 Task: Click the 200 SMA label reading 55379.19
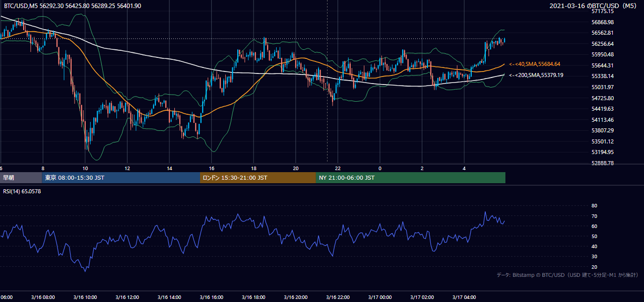(x=535, y=75)
